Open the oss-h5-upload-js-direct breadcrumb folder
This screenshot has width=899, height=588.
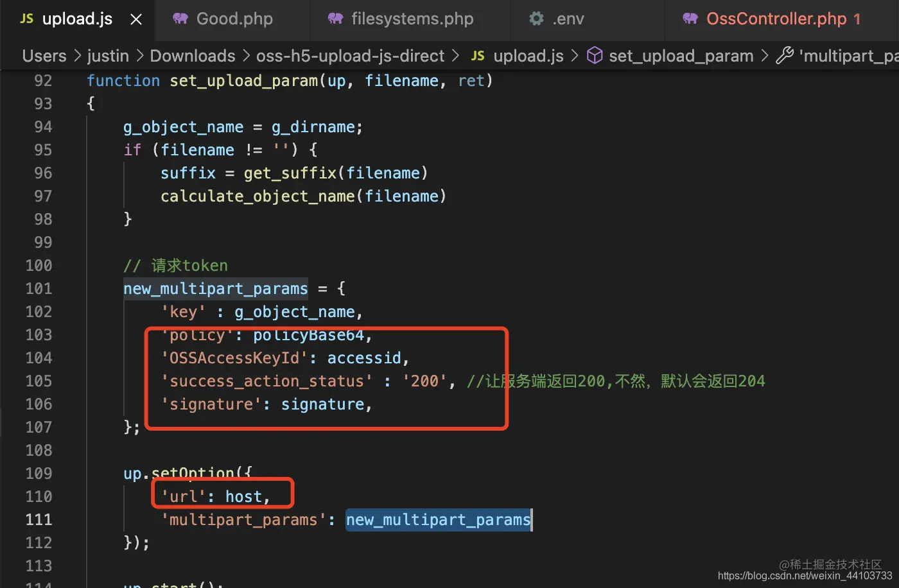tap(351, 56)
